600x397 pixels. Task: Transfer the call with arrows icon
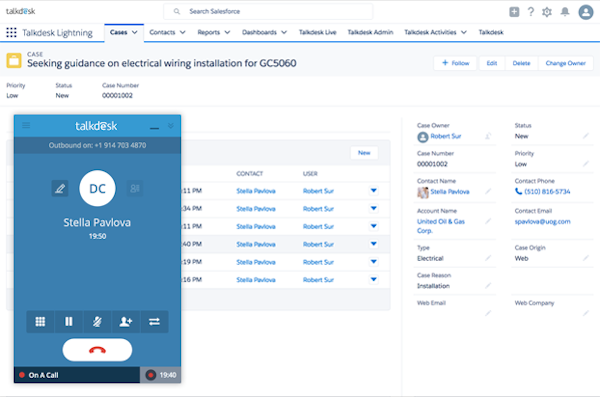[x=154, y=322]
